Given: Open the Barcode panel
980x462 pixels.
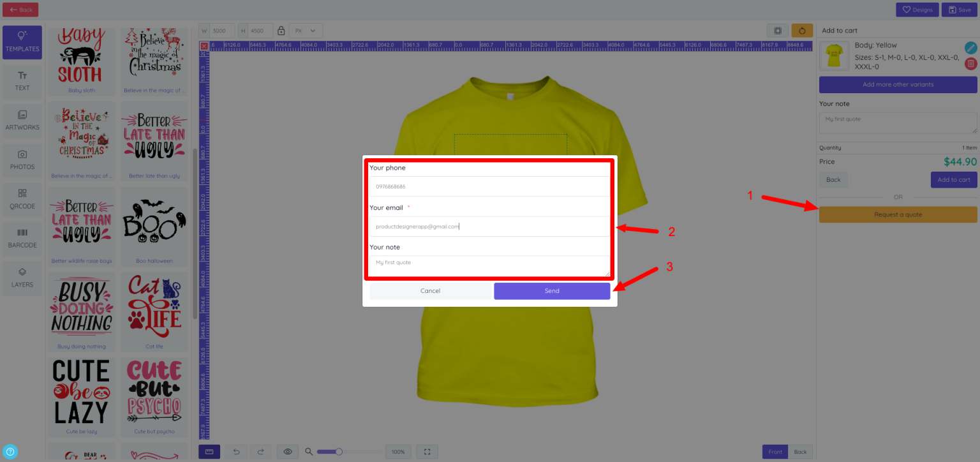Looking at the screenshot, I should [x=22, y=239].
